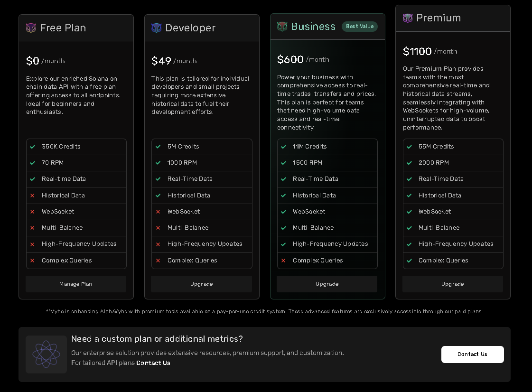
Task: Click the atom icon beside custom plan heading
Action: click(46, 355)
